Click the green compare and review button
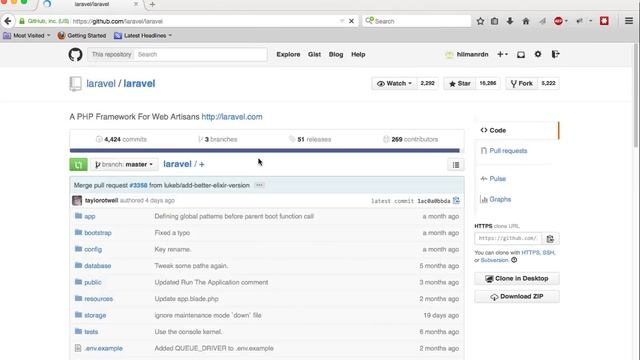 78,164
